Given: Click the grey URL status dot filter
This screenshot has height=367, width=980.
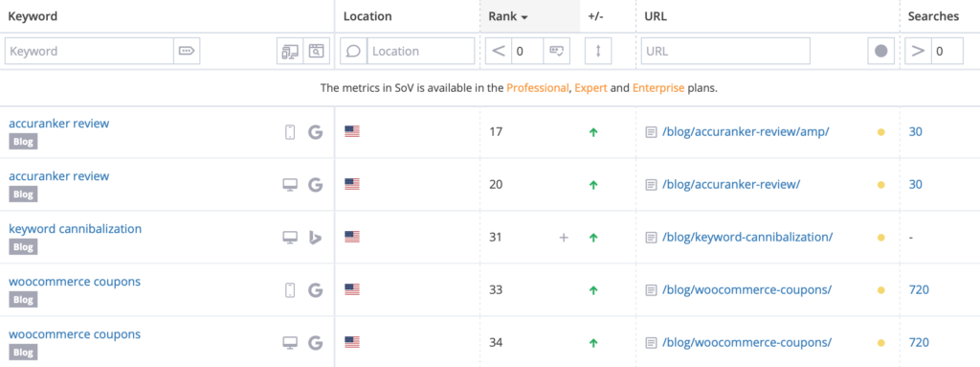Looking at the screenshot, I should 880,52.
